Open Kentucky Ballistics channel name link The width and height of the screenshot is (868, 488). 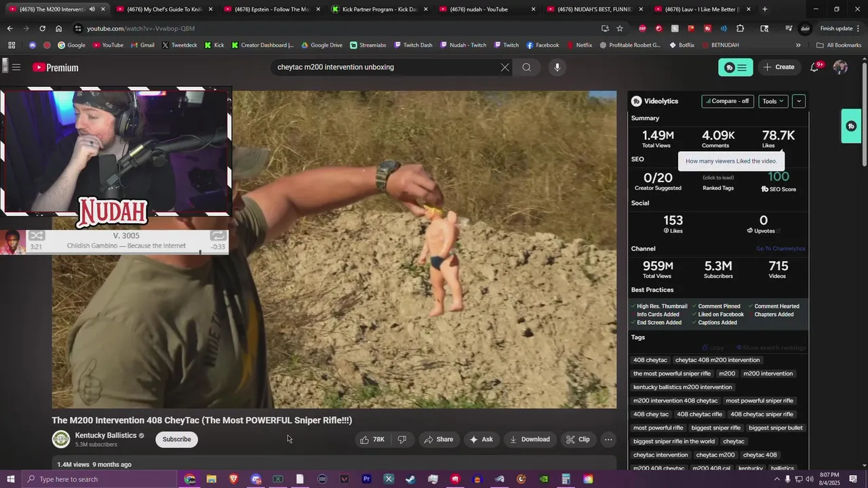(x=106, y=435)
